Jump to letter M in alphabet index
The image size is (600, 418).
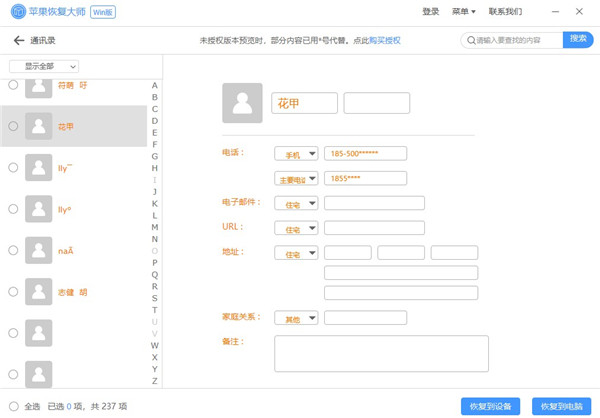coord(154,227)
